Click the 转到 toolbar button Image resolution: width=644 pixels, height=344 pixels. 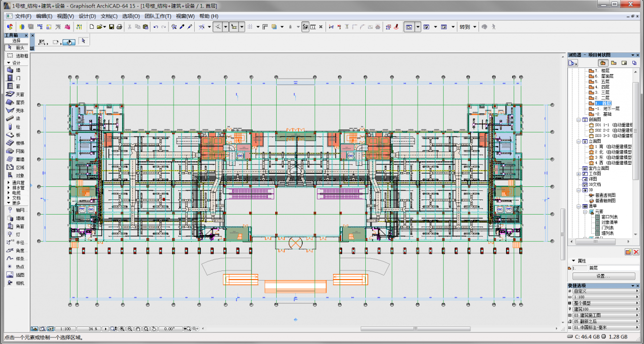pos(464,27)
